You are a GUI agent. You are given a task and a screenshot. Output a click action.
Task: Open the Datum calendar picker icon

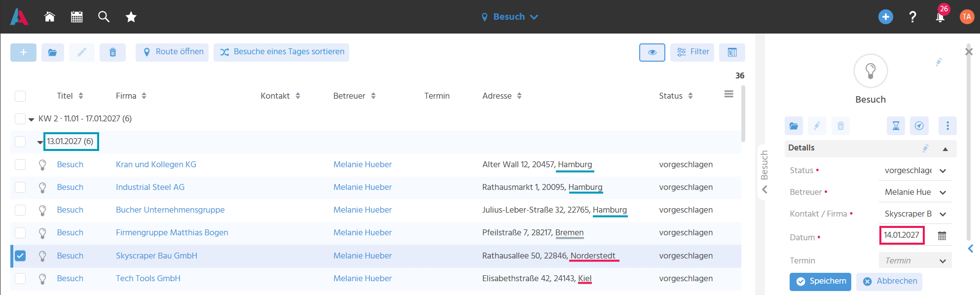(942, 236)
